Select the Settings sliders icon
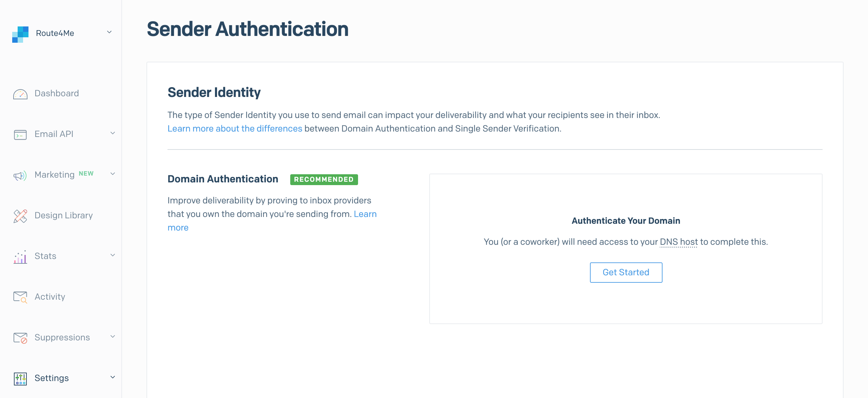This screenshot has width=868, height=398. point(20,379)
